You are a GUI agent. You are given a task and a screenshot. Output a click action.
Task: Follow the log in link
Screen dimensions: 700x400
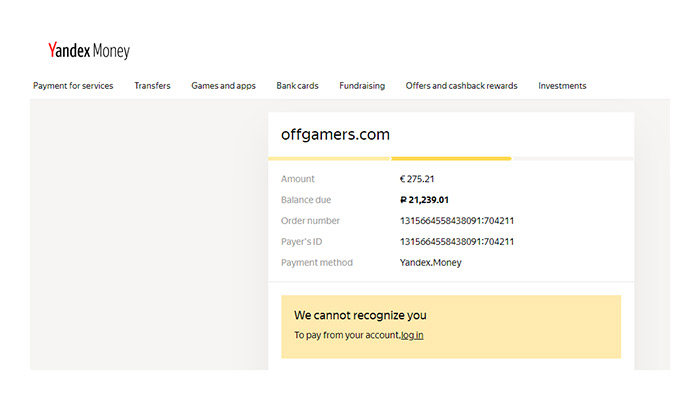click(x=412, y=335)
